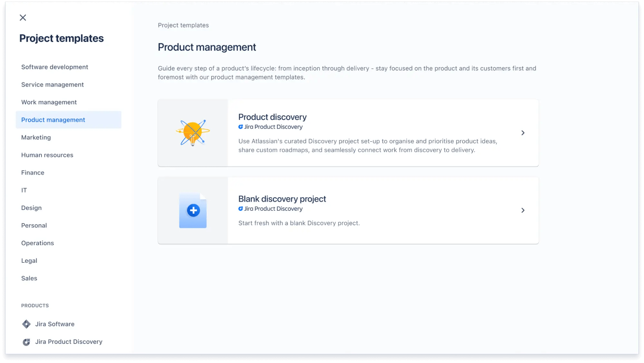Switch to the Human resources category
Screen dimensions: 644x363
coord(47,155)
